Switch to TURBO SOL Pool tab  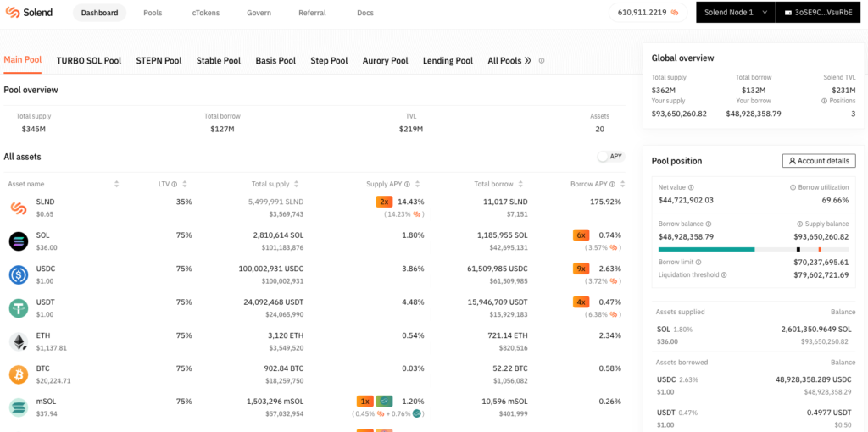[88, 61]
